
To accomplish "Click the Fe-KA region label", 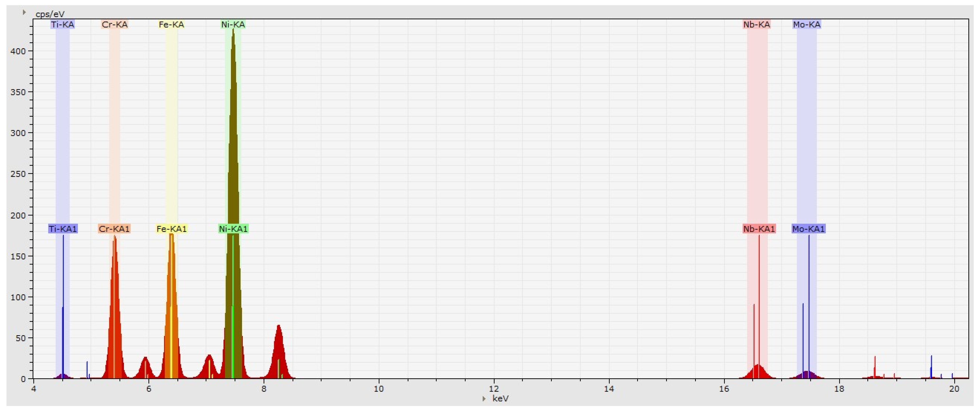I will 171,25.
